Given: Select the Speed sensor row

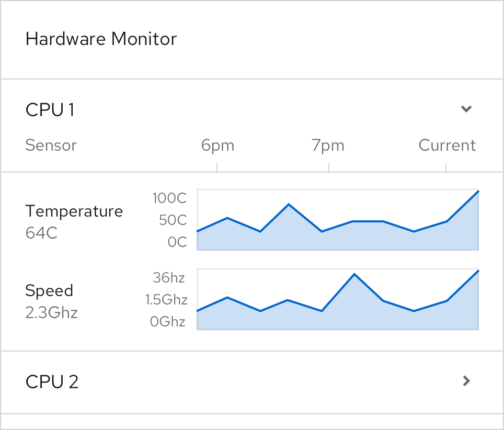Looking at the screenshot, I should click(x=50, y=290).
